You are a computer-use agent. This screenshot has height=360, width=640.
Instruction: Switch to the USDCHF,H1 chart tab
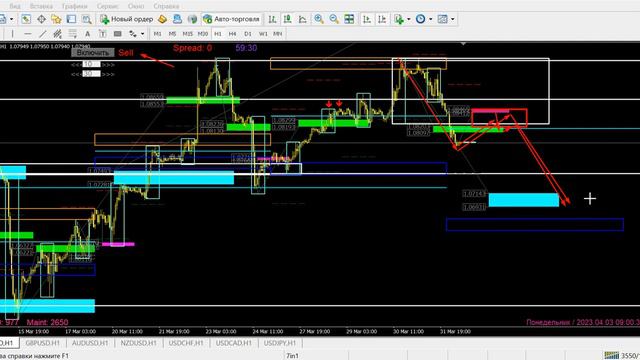pyautogui.click(x=186, y=343)
